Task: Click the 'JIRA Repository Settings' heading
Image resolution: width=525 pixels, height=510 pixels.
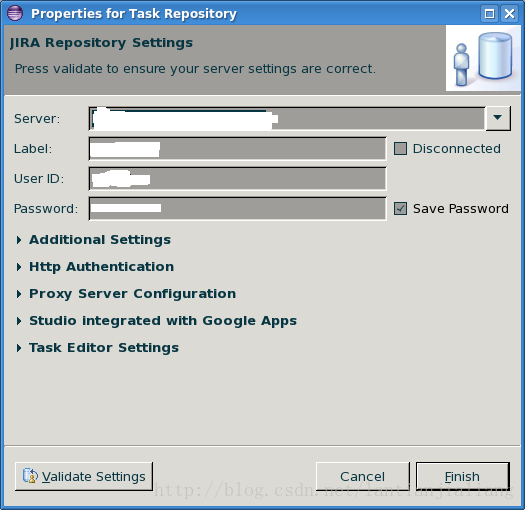Action: point(101,43)
